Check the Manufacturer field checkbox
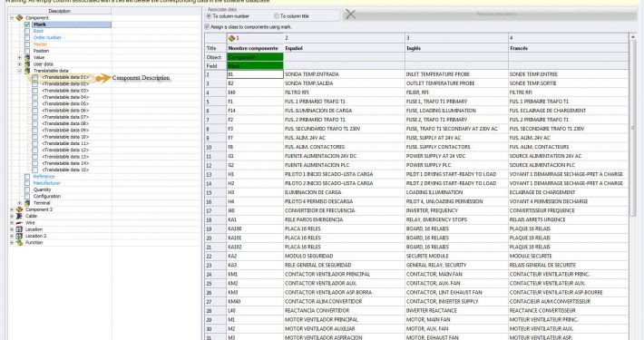Viewport: 644px width, 340px height. [27, 183]
